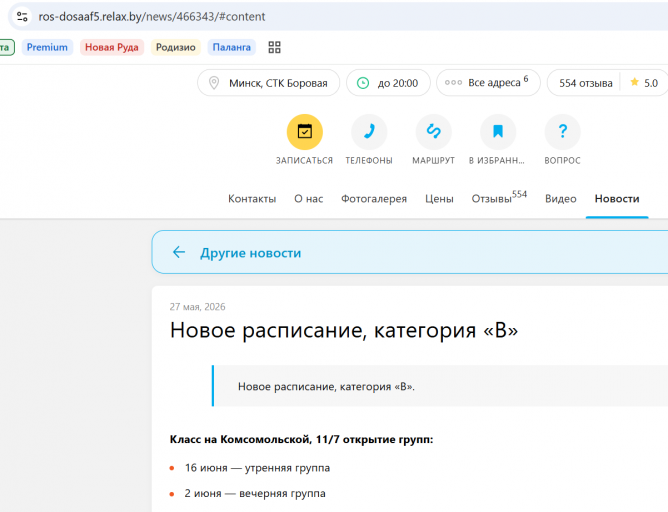Click the green clock icon
Viewport: 668px width, 512px height.
[363, 83]
